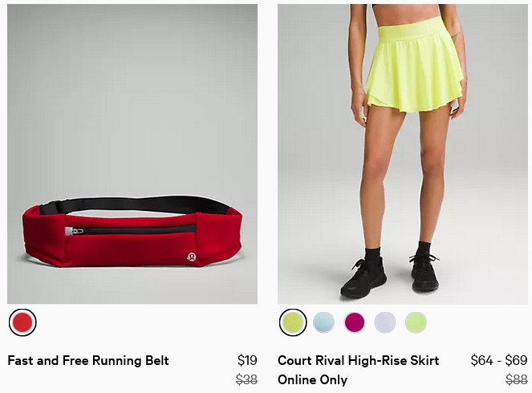Click the $19 sale price
Screen dimensions: 532x393
(x=247, y=360)
